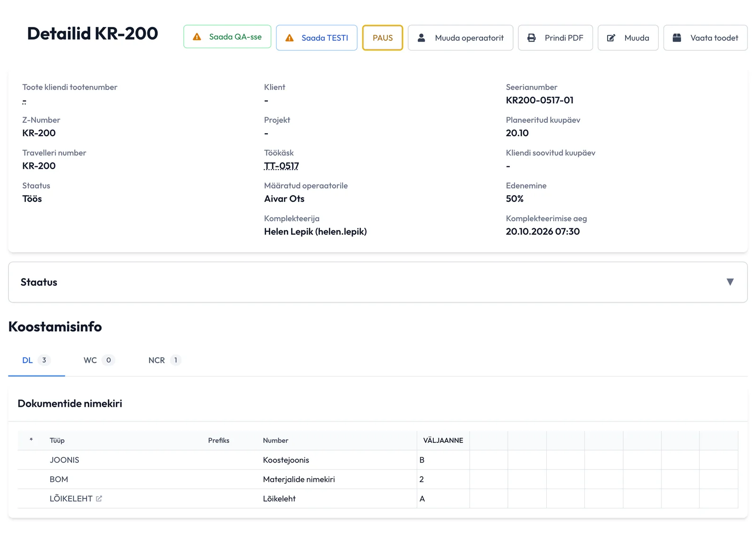Click the Number column header

(x=275, y=440)
